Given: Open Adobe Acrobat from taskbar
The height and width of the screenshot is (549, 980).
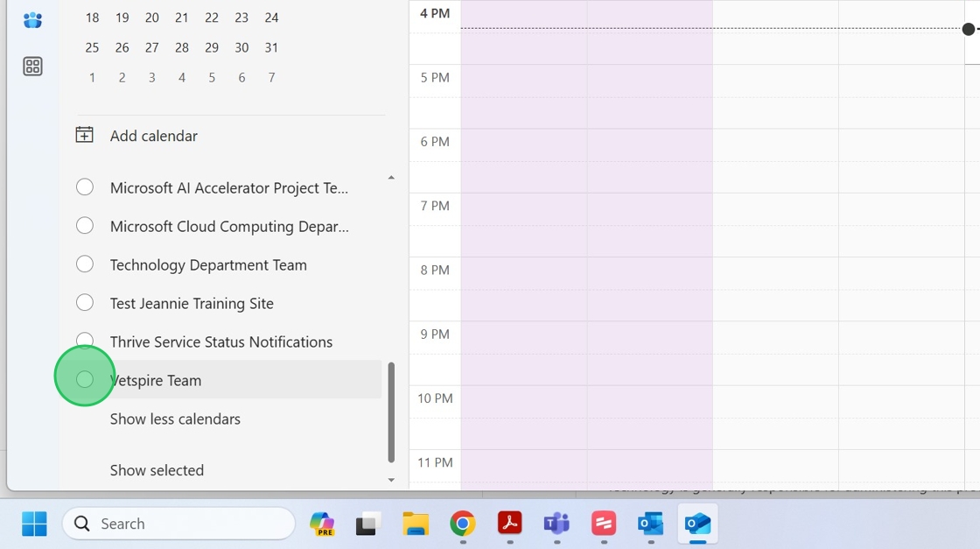Looking at the screenshot, I should click(510, 524).
